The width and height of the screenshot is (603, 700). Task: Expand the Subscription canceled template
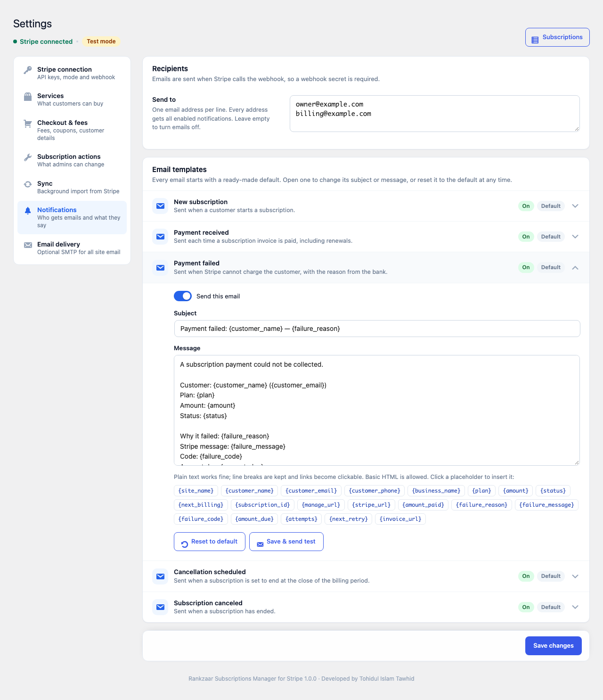[575, 607]
